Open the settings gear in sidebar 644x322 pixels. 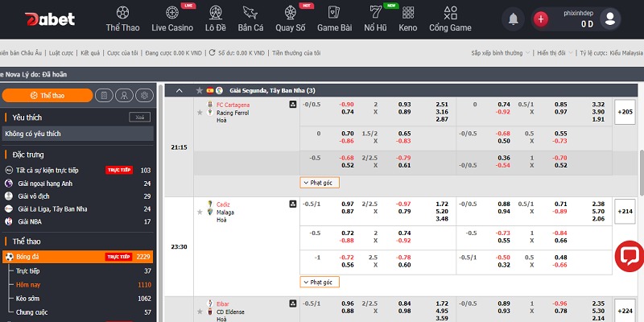coord(144,96)
